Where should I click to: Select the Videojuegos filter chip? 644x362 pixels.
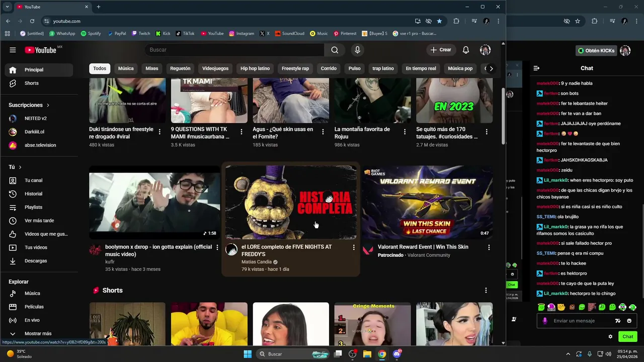(x=215, y=68)
